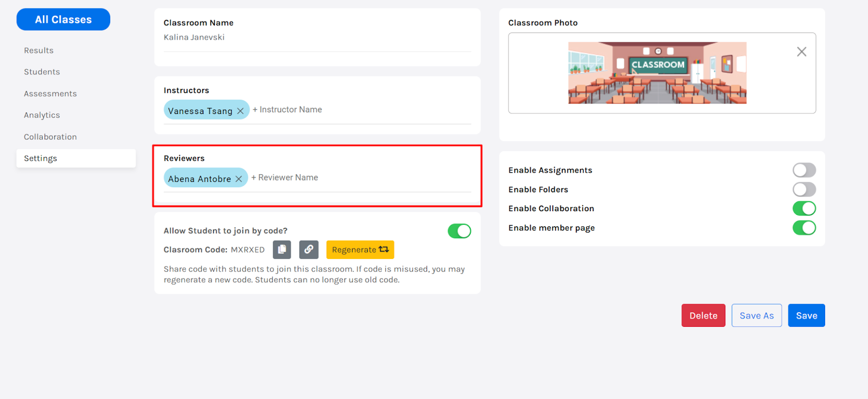This screenshot has height=399, width=868.
Task: Open the Assessments page
Action: [x=50, y=94]
